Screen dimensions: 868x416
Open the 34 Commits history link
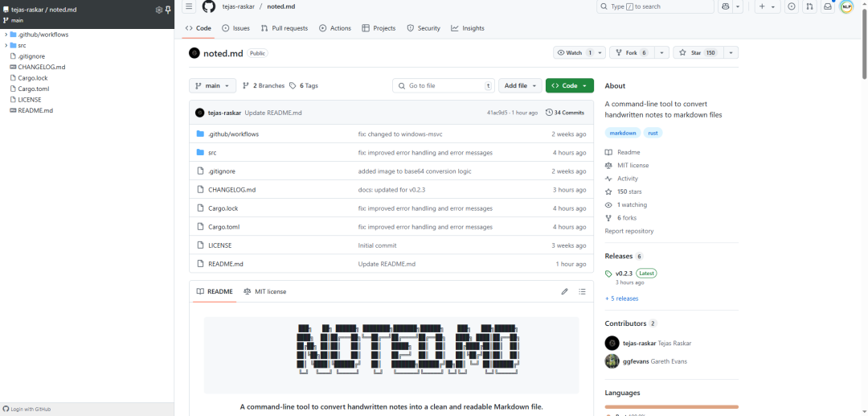pos(565,113)
